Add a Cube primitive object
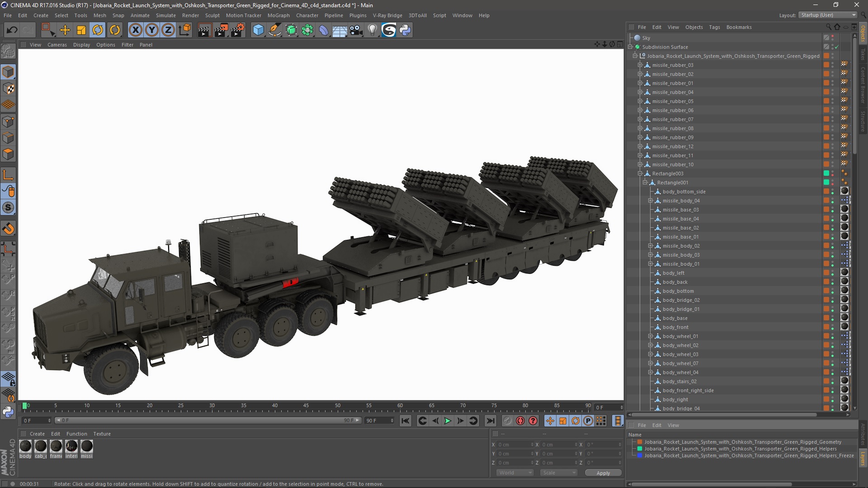This screenshot has height=488, width=868. coord(258,30)
